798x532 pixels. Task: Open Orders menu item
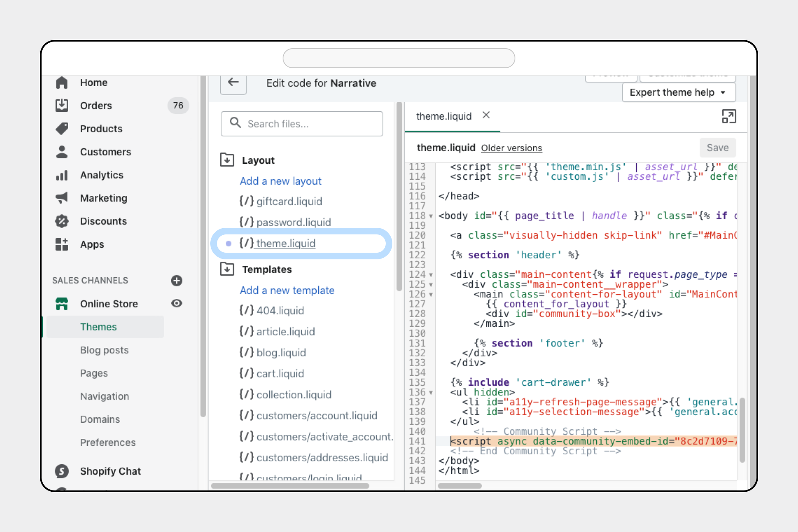[96, 106]
